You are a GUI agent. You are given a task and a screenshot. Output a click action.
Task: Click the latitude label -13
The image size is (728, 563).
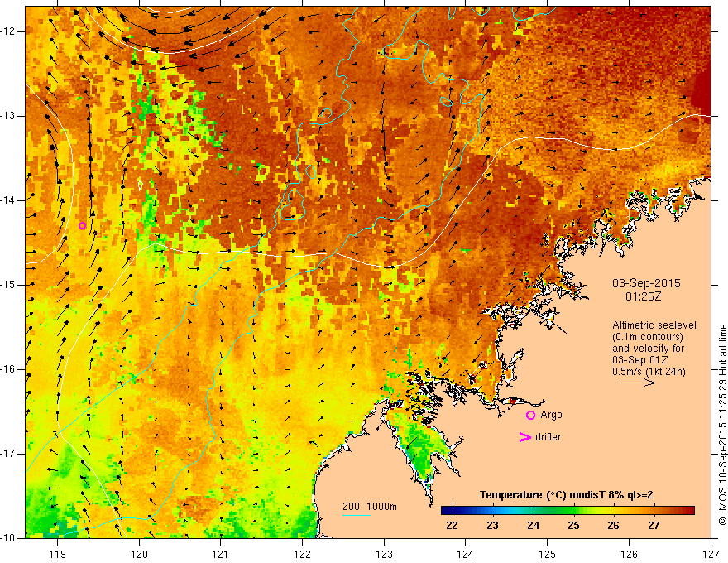pyautogui.click(x=9, y=116)
